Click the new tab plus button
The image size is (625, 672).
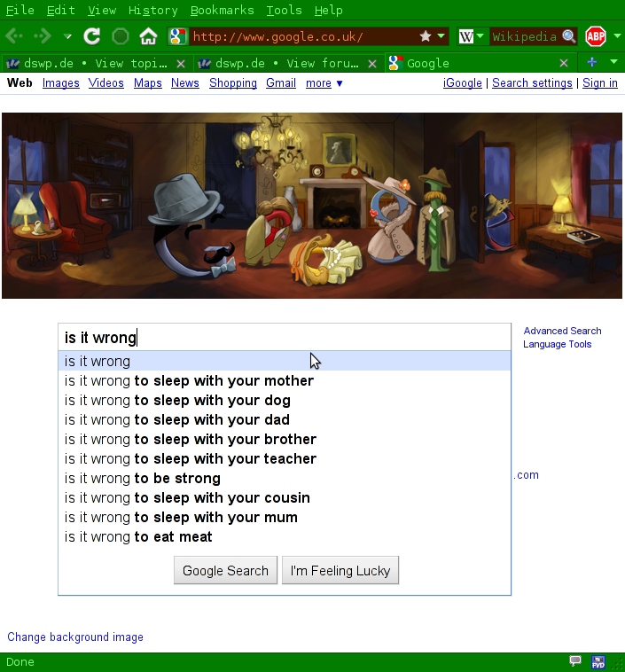coord(592,63)
